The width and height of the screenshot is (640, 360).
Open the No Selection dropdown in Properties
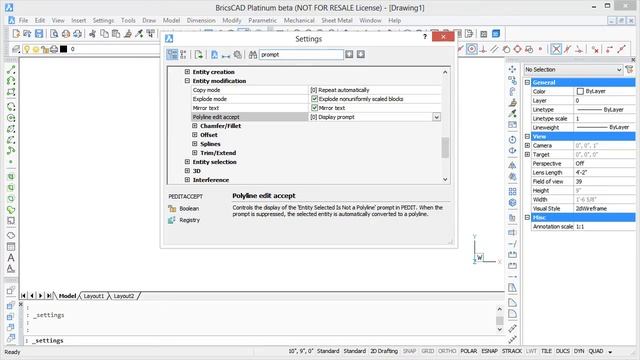pos(573,70)
